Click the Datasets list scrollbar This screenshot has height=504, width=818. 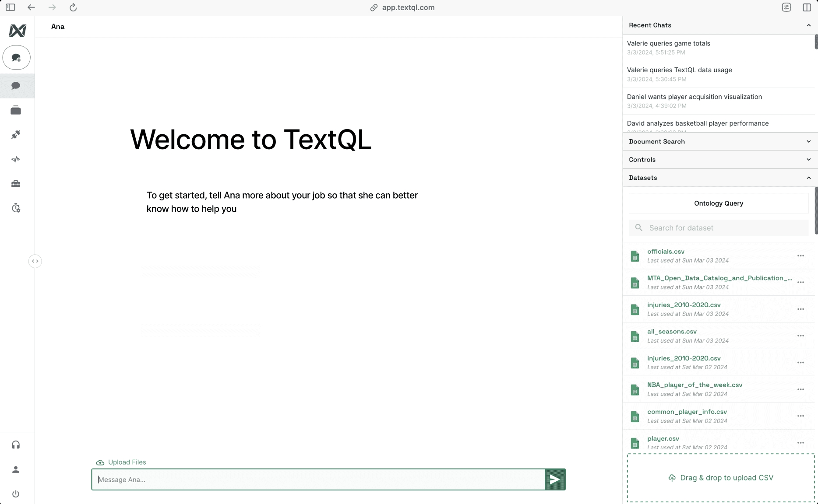[x=816, y=211]
